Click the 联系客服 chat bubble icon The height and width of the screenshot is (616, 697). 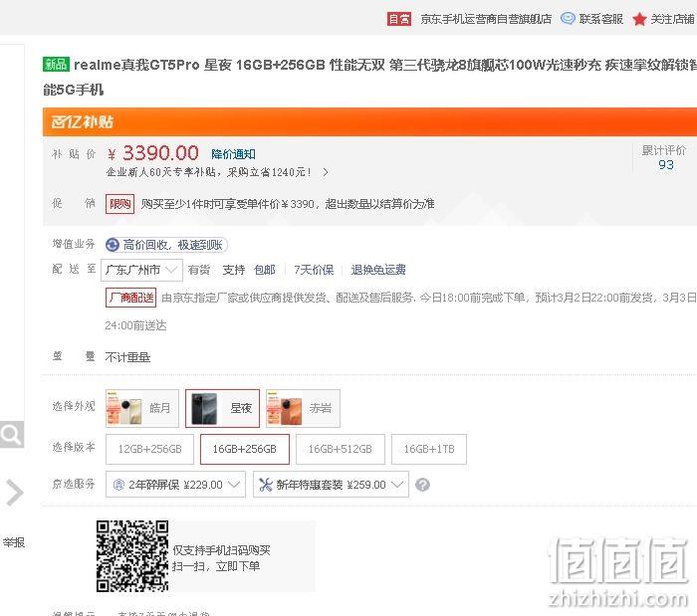pyautogui.click(x=568, y=19)
